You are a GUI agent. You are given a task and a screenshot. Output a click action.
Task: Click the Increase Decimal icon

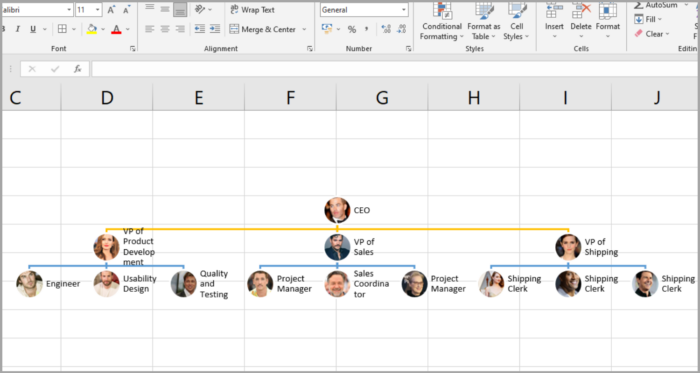coord(386,29)
